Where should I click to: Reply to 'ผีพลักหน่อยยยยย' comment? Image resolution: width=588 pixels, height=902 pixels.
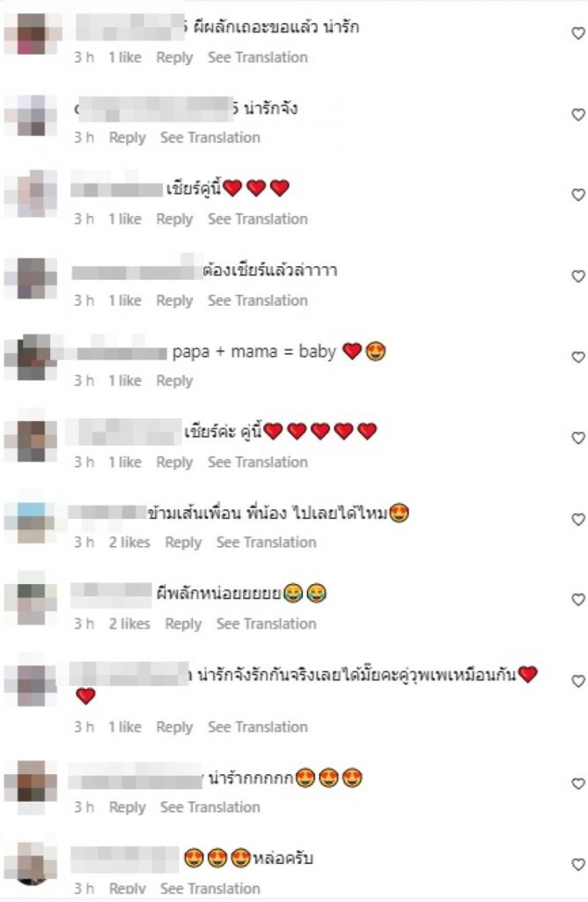[x=183, y=625]
